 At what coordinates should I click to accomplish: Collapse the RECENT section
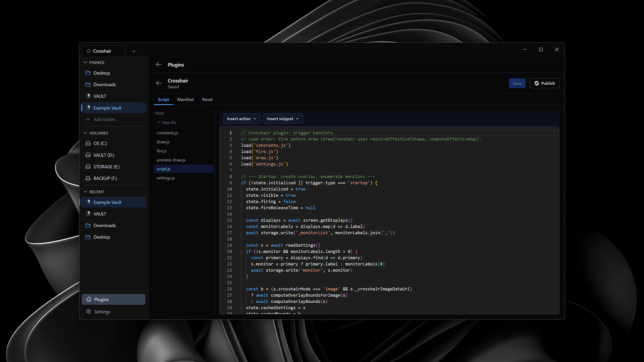point(85,192)
